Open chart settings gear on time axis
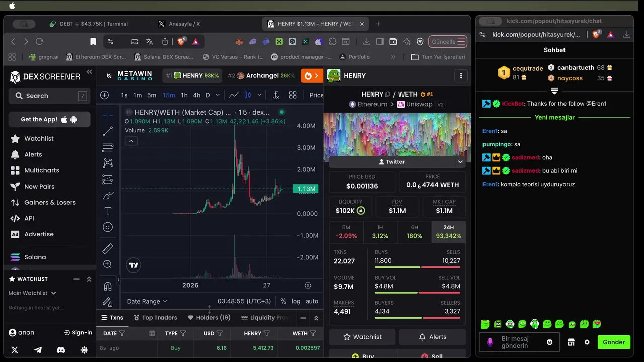 tap(308, 285)
